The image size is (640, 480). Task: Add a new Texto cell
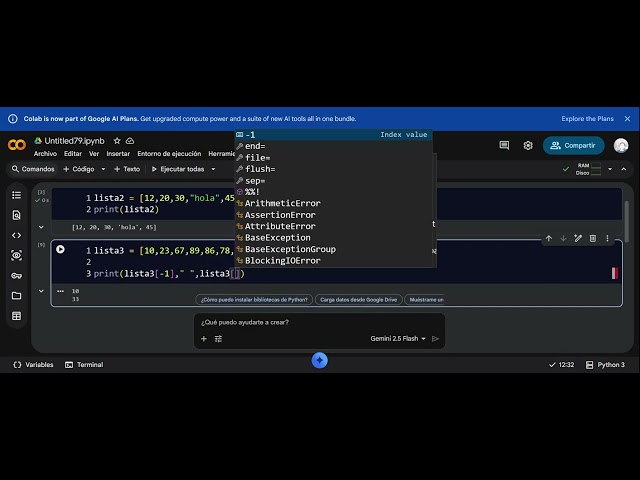point(127,169)
